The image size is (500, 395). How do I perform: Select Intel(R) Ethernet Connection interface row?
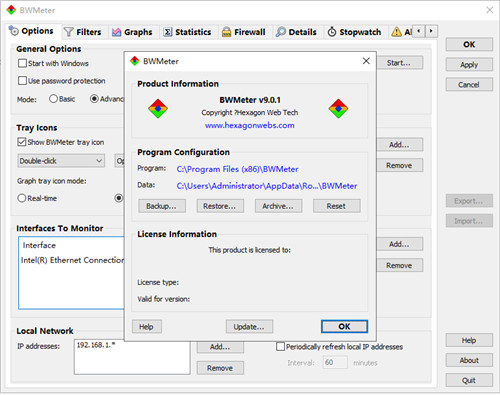[72, 260]
